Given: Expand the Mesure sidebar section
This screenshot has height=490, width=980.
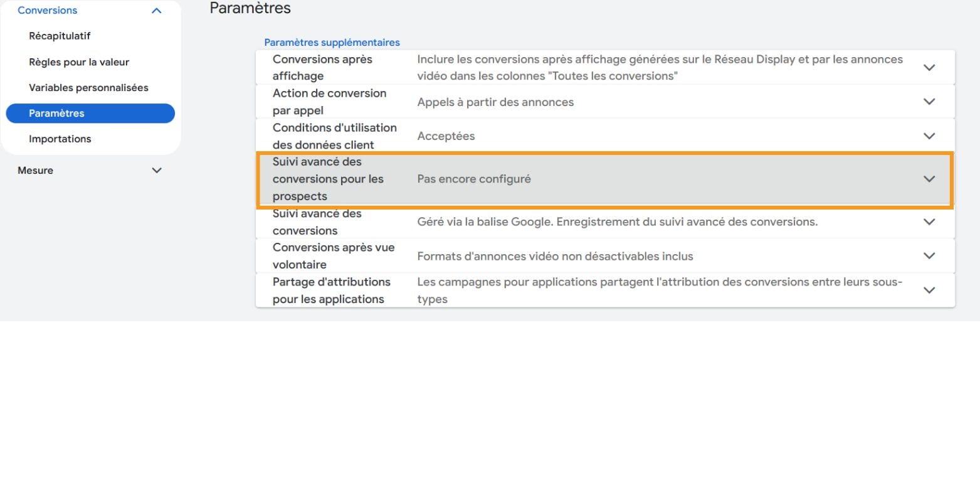Looking at the screenshot, I should coord(157,171).
